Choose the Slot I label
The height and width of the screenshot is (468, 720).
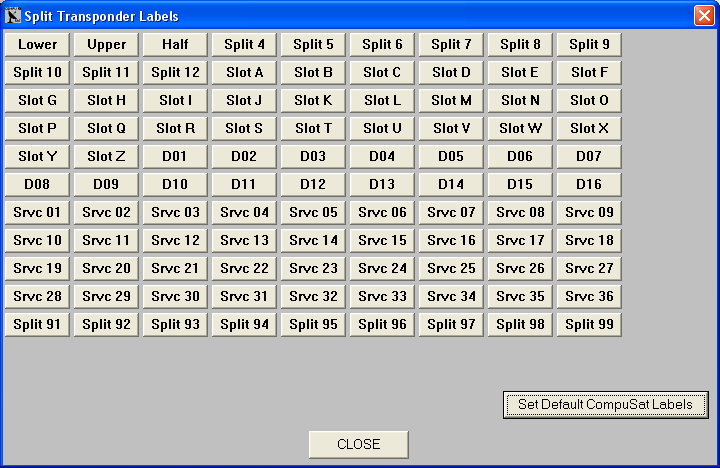pos(175,101)
